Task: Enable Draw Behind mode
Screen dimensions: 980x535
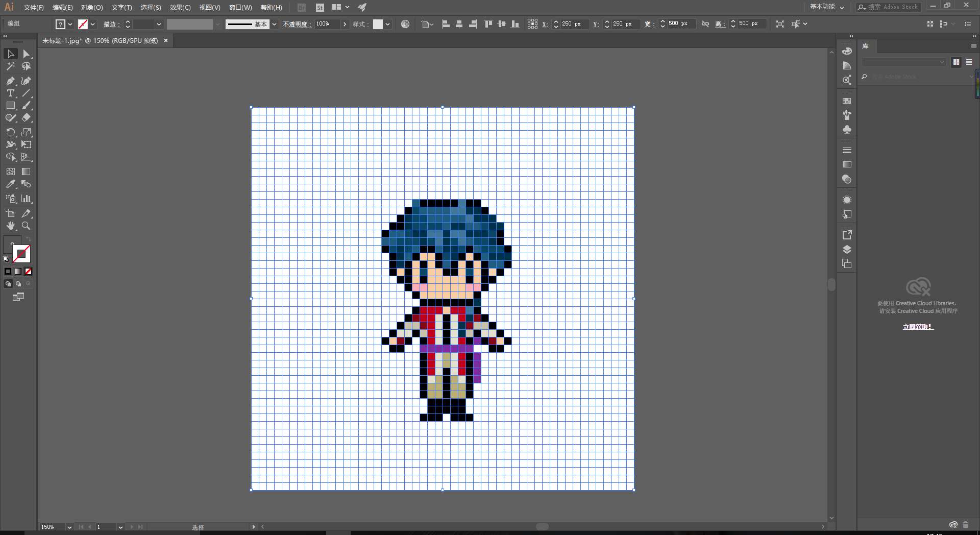Action: coord(18,284)
